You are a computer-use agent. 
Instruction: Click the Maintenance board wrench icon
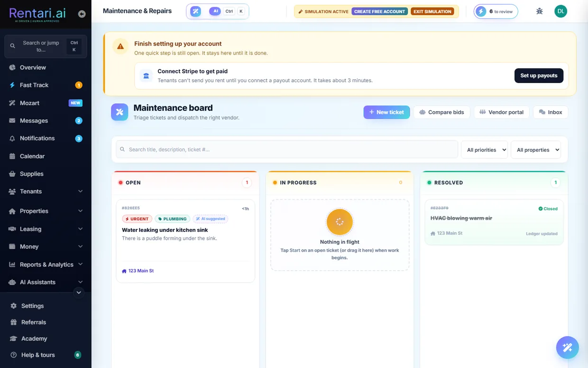(x=119, y=112)
